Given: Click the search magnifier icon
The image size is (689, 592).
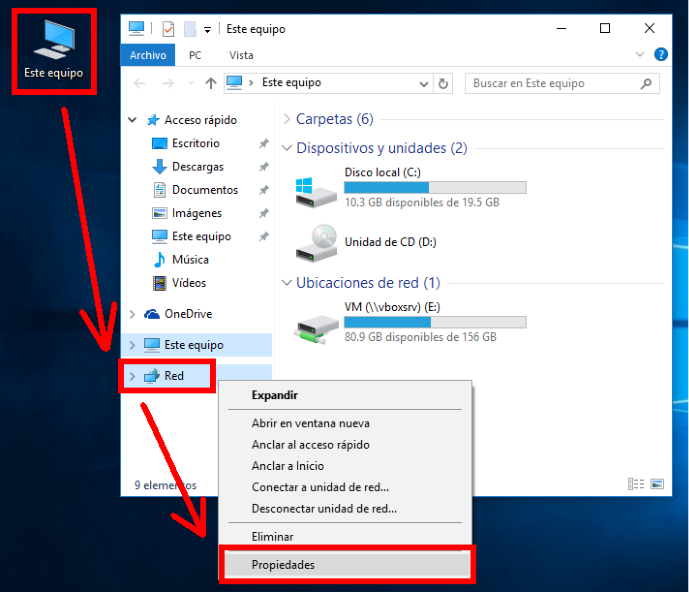Looking at the screenshot, I should point(646,84).
